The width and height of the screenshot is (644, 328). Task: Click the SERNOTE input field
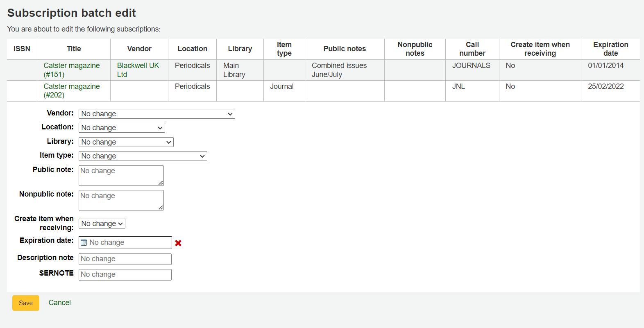coord(125,274)
